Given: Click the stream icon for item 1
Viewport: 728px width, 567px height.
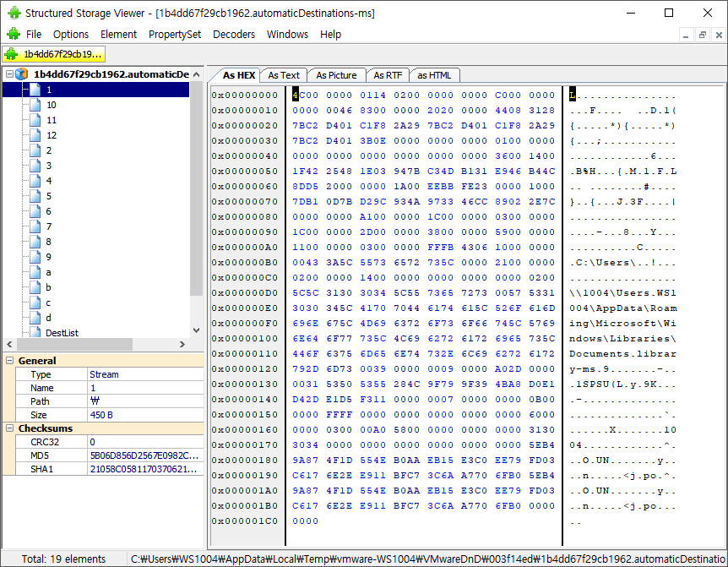Looking at the screenshot, I should tap(35, 90).
